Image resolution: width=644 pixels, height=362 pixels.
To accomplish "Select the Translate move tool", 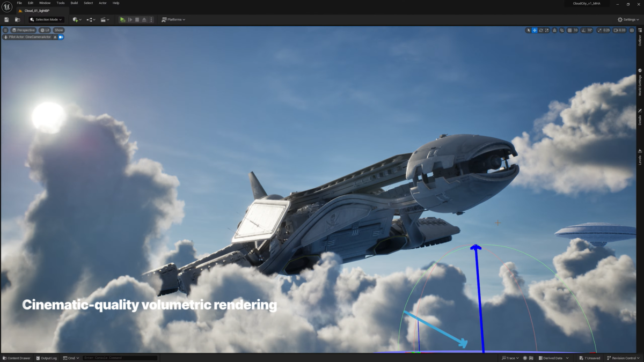I will tap(535, 30).
